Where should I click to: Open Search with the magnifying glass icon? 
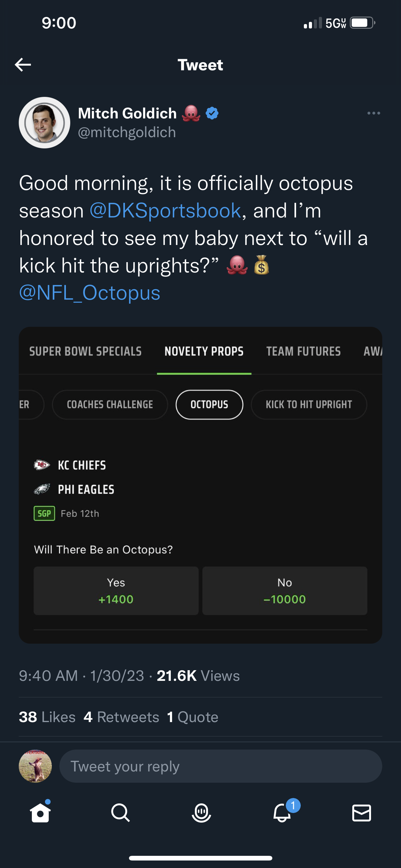pos(121,813)
